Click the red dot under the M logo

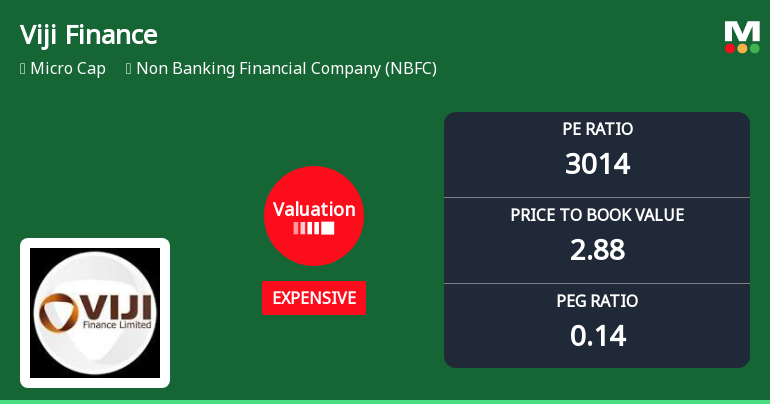point(730,48)
